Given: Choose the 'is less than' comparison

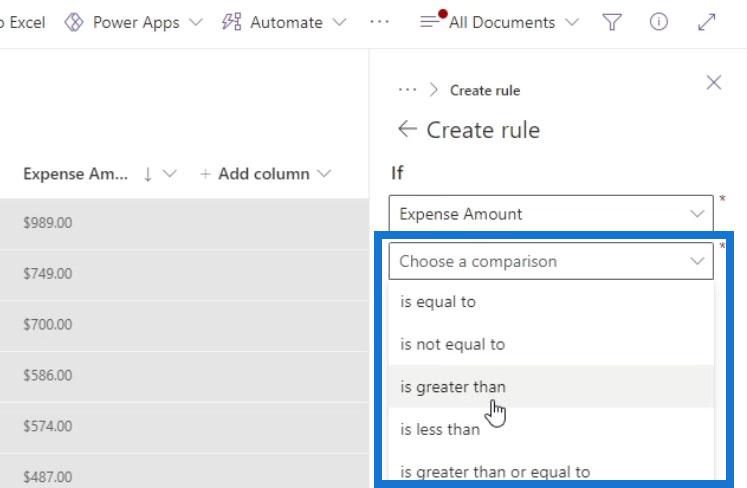Looking at the screenshot, I should pos(551,429).
